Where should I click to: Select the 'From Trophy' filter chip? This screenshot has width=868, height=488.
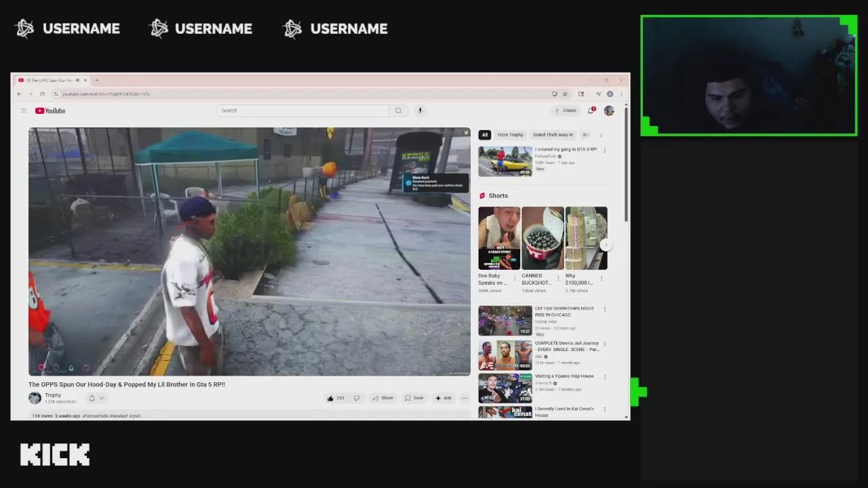510,135
